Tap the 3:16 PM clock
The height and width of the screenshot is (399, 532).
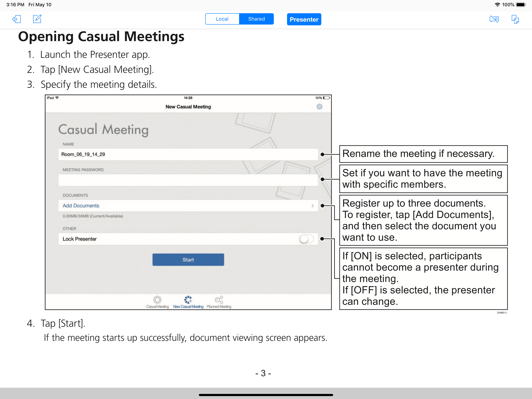pos(15,4)
